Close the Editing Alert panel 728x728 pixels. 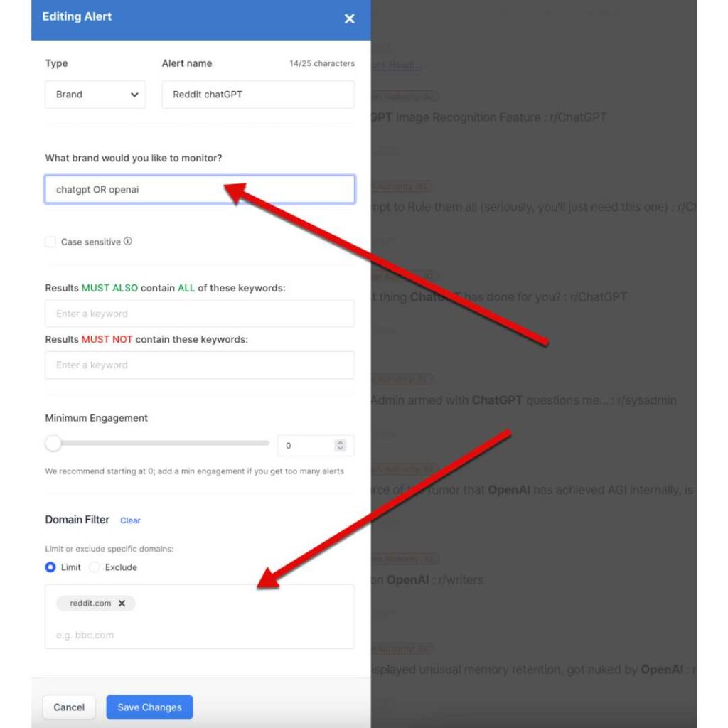(x=349, y=18)
